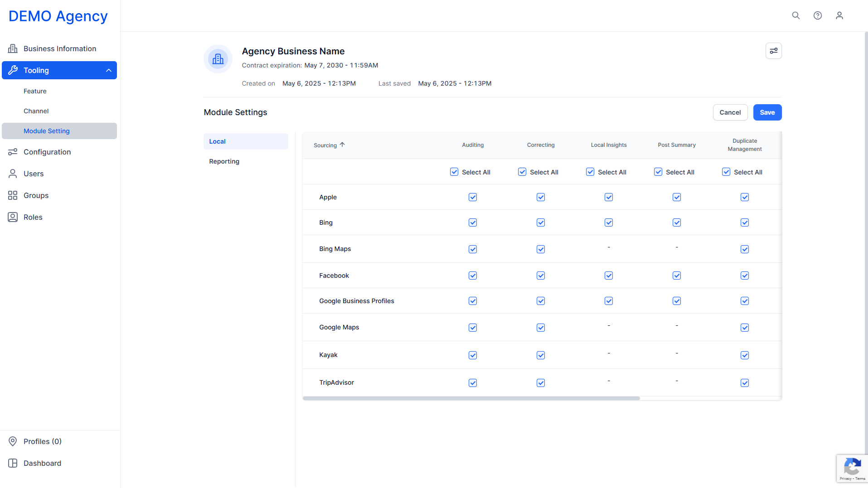Click the TripAdvisor row label
Image resolution: width=868 pixels, height=488 pixels.
(x=336, y=382)
